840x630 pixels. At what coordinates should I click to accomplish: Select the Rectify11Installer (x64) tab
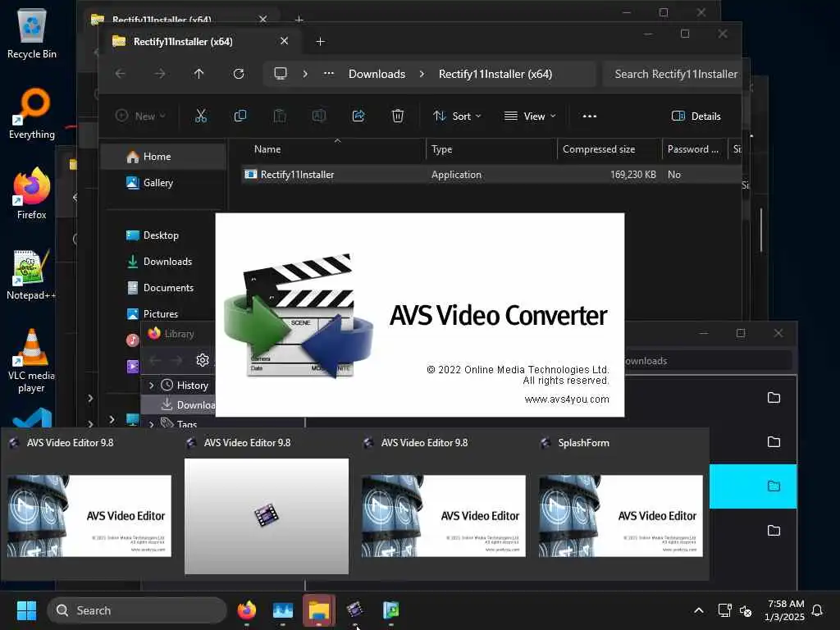click(x=183, y=41)
